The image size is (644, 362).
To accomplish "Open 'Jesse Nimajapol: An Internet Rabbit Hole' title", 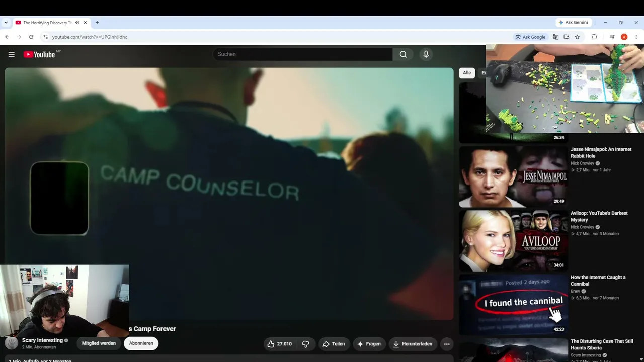I will click(x=601, y=153).
